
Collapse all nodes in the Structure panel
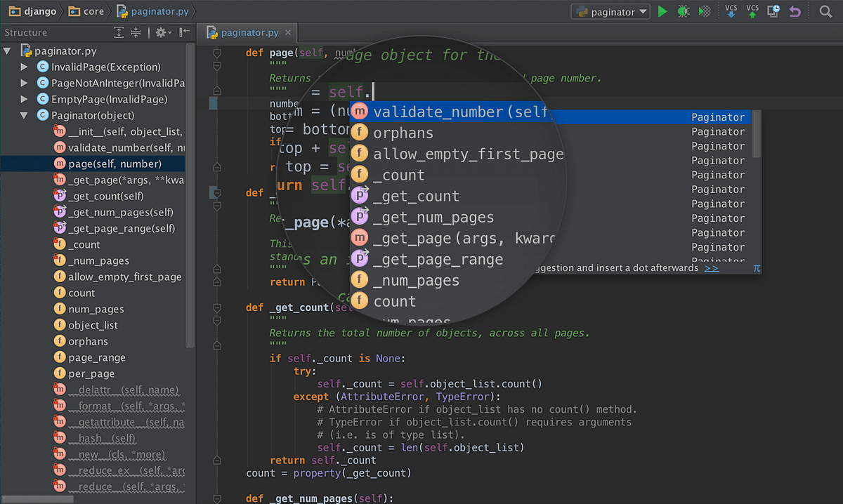pyautogui.click(x=136, y=32)
